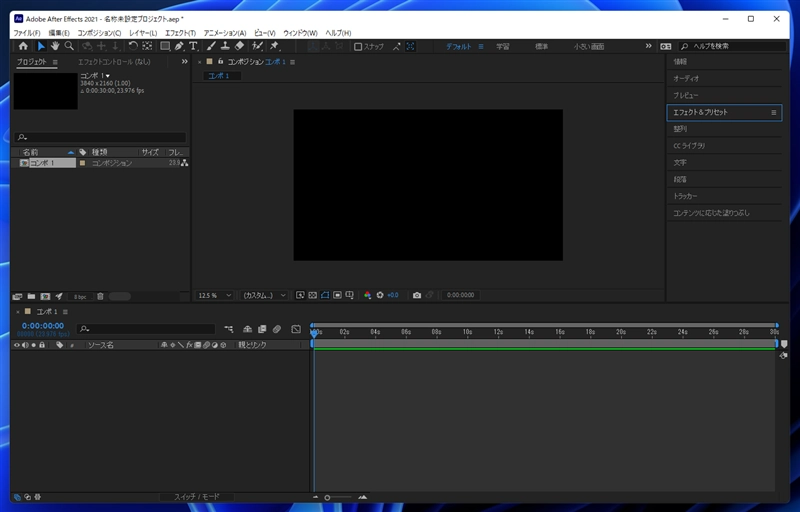Open the 12.5% magnification dropdown

coord(214,295)
